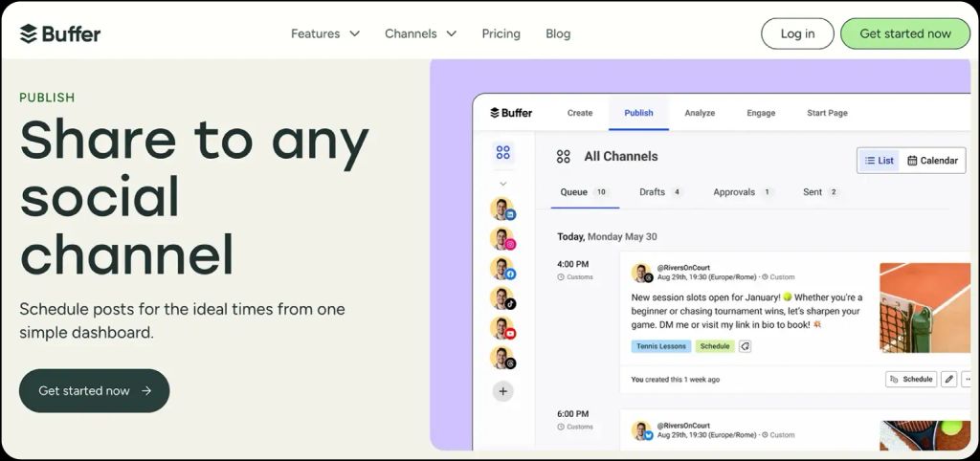The height and width of the screenshot is (461, 980).
Task: Select the LinkedIn channel avatar in sidebar
Action: point(502,209)
